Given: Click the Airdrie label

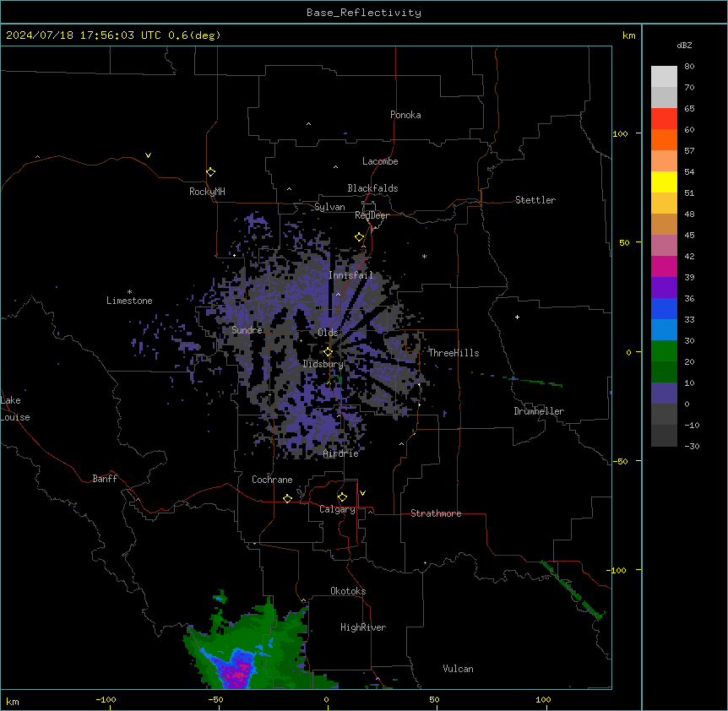Looking at the screenshot, I should pyautogui.click(x=341, y=453).
